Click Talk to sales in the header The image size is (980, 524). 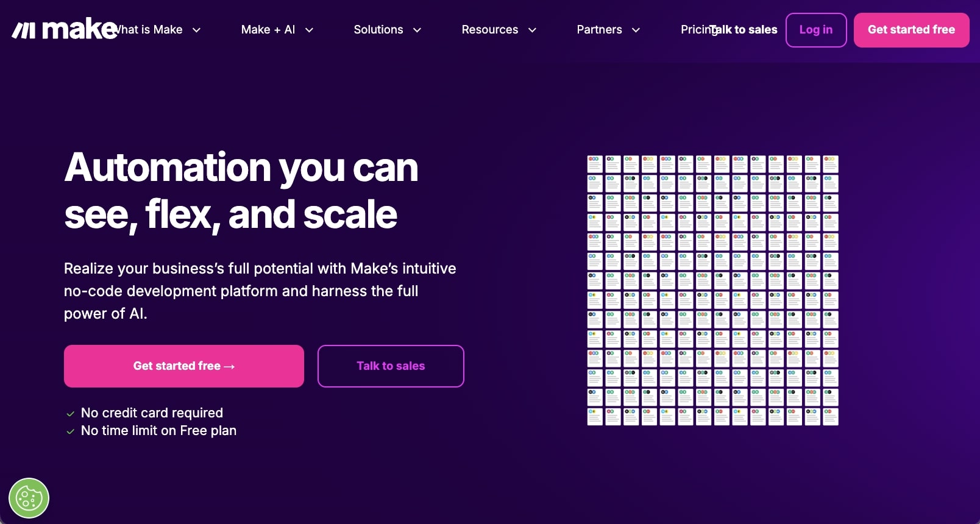745,29
